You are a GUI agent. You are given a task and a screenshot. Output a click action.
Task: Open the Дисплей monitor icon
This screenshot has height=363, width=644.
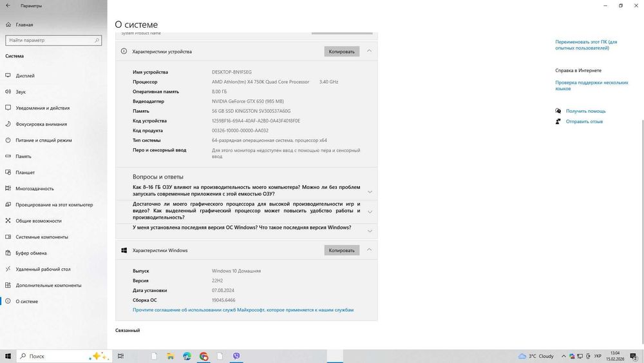coord(8,75)
